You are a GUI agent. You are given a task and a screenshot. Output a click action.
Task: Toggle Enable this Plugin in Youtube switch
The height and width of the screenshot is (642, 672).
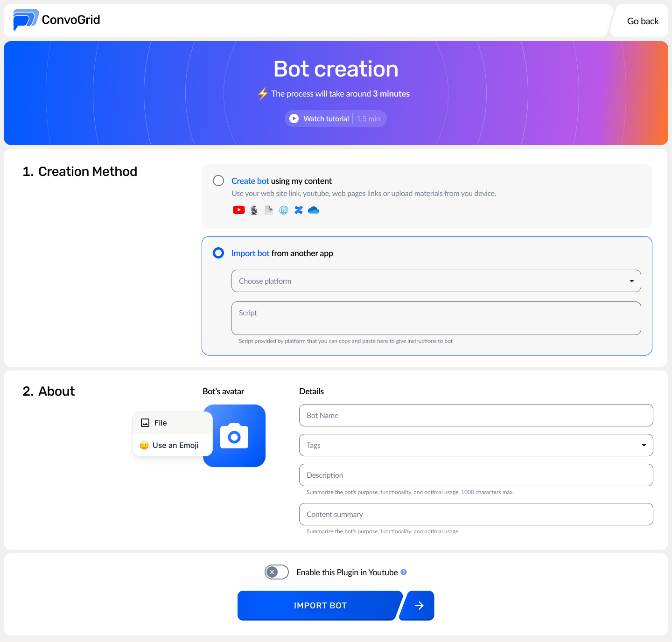pyautogui.click(x=277, y=572)
